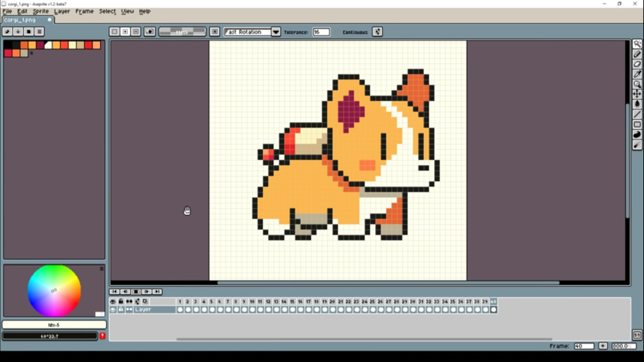644x362 pixels.
Task: Select the Contour blob tool
Action: click(x=637, y=134)
